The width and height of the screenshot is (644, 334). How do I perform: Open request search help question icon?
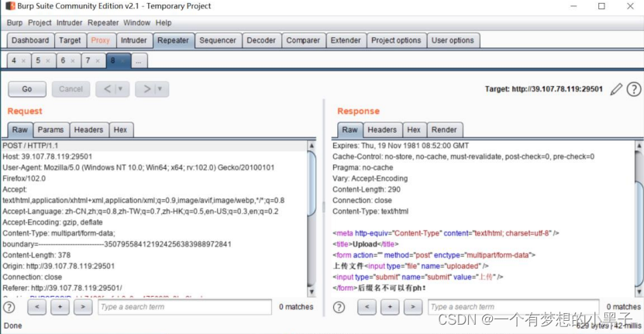[x=9, y=308]
